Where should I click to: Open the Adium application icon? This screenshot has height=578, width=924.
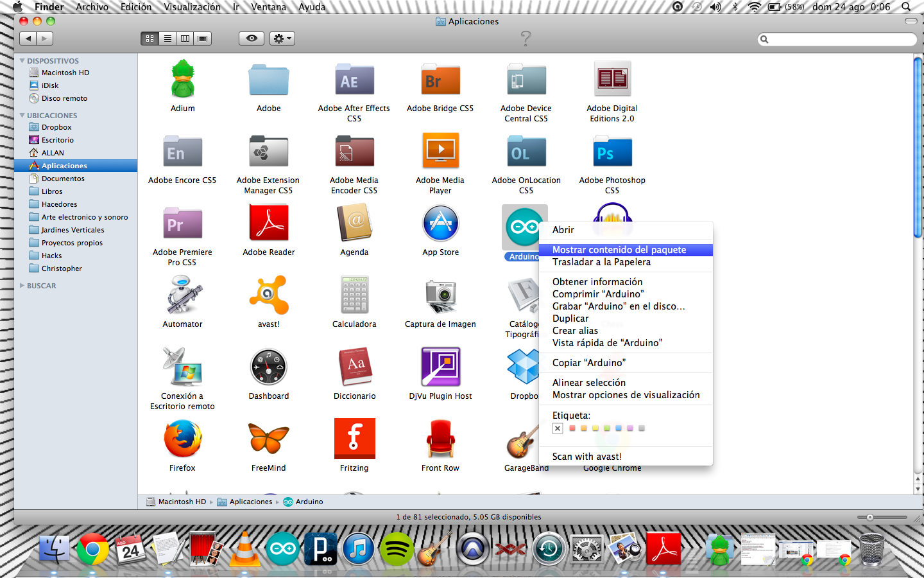[183, 80]
